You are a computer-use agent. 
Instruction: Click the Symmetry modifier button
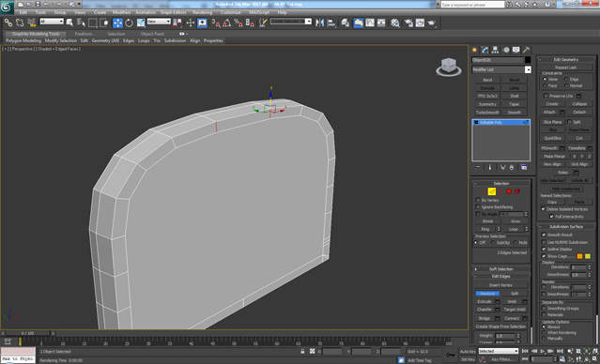[487, 104]
